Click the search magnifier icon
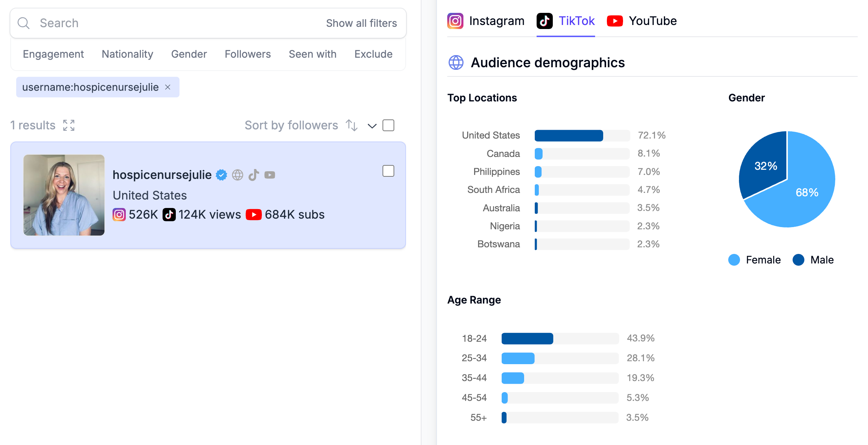Screen dimensions: 868x445 point(24,23)
